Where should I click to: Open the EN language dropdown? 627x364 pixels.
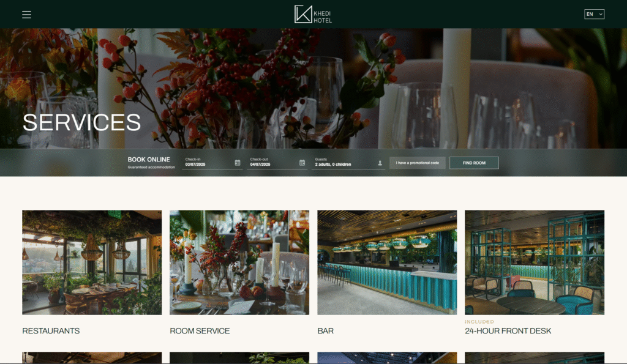594,15
